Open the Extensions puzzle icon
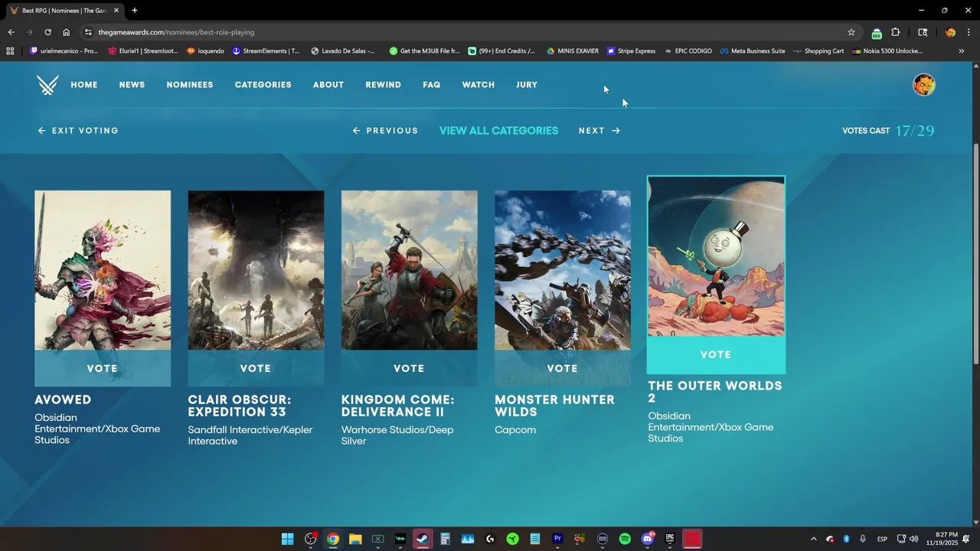The width and height of the screenshot is (980, 551). [895, 32]
